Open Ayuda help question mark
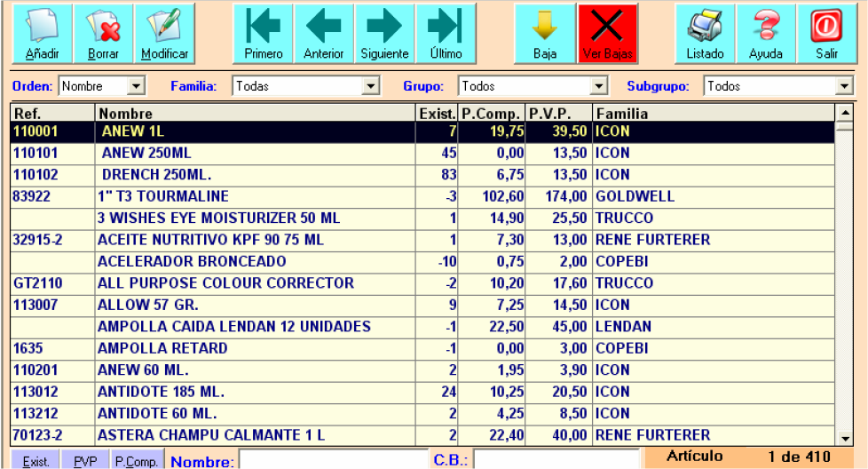Screen dimensions: 868x469 coord(766,33)
